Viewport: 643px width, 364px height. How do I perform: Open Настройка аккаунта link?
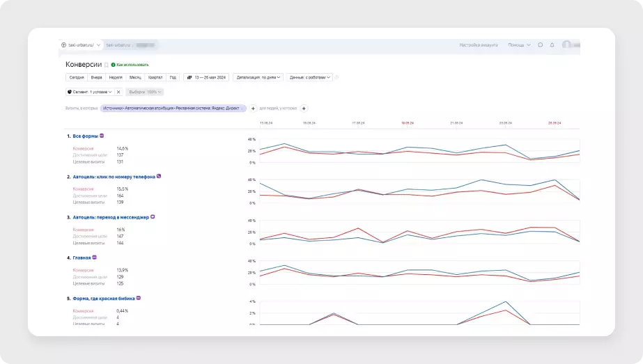click(479, 45)
